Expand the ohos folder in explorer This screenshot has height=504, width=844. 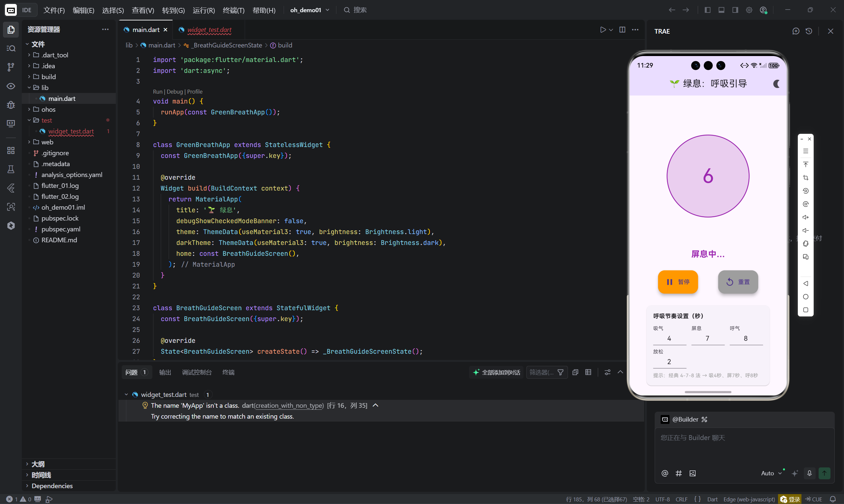coord(48,109)
